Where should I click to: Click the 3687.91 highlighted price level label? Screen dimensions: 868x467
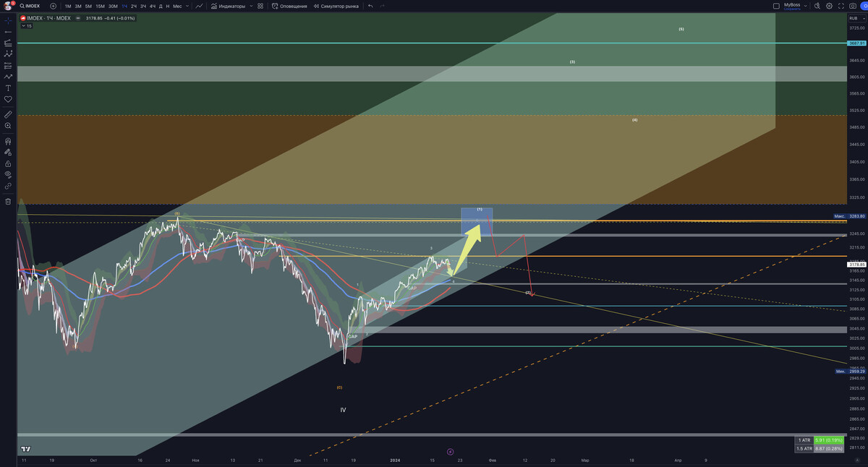pyautogui.click(x=856, y=43)
